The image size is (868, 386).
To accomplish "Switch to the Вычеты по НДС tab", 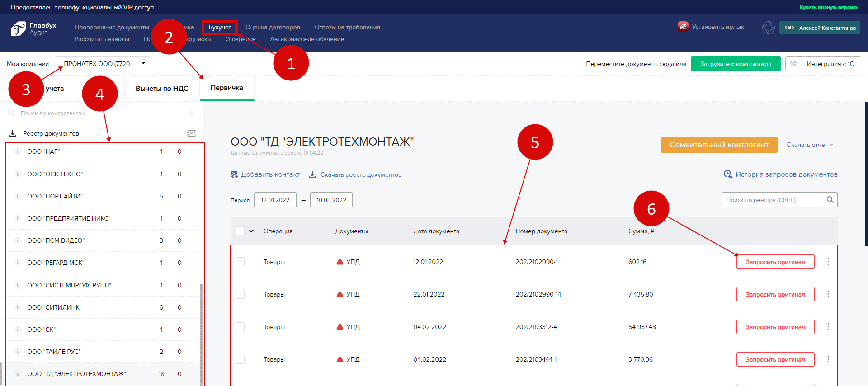I will [x=162, y=89].
